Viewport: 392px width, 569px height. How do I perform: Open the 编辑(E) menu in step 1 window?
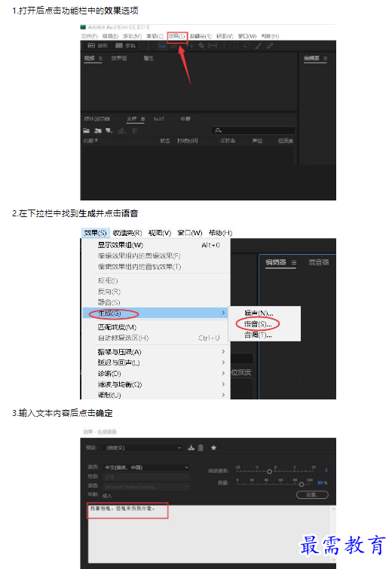(x=110, y=36)
